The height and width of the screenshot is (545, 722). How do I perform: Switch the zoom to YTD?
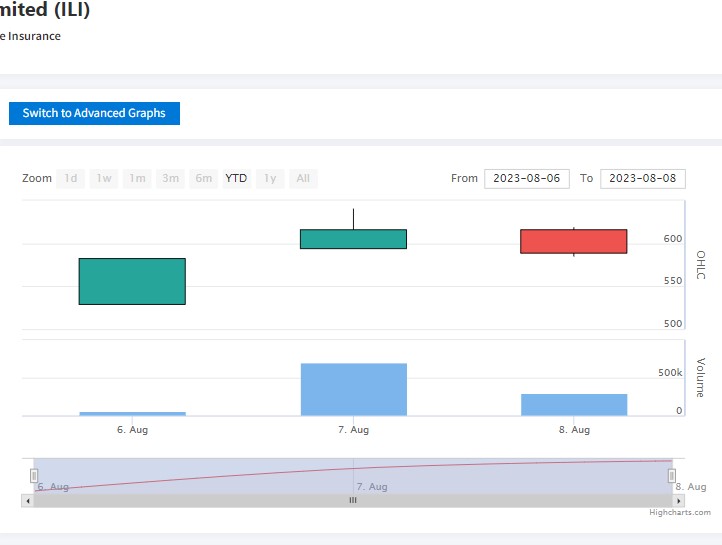pos(236,179)
